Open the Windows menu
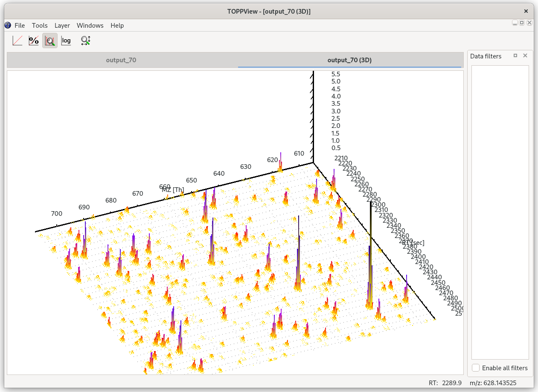This screenshot has height=392, width=538. (x=90, y=26)
